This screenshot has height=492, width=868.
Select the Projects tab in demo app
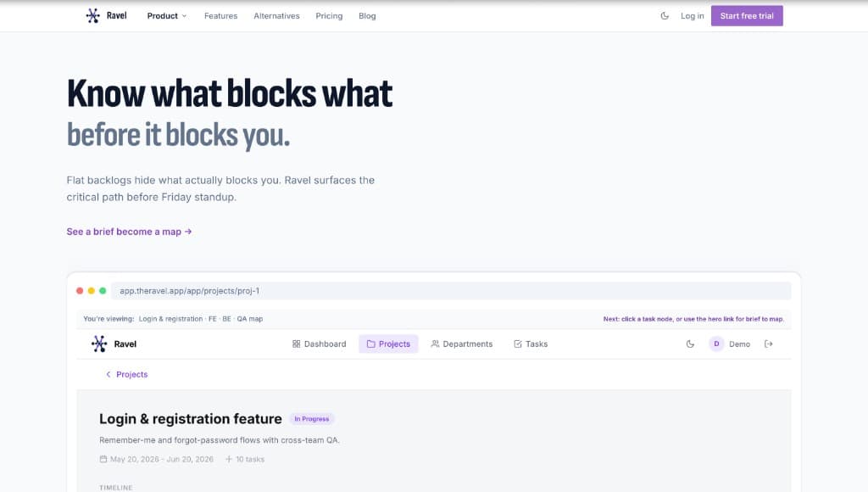[x=388, y=344]
